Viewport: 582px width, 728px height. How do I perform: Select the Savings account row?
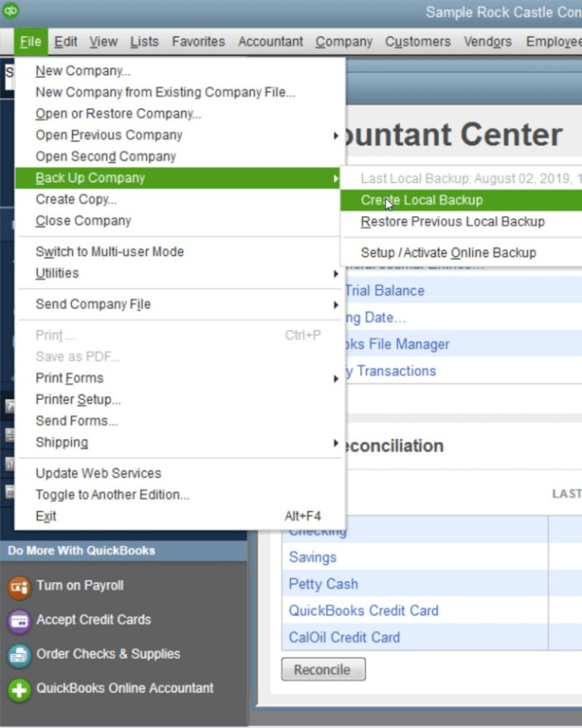[312, 557]
